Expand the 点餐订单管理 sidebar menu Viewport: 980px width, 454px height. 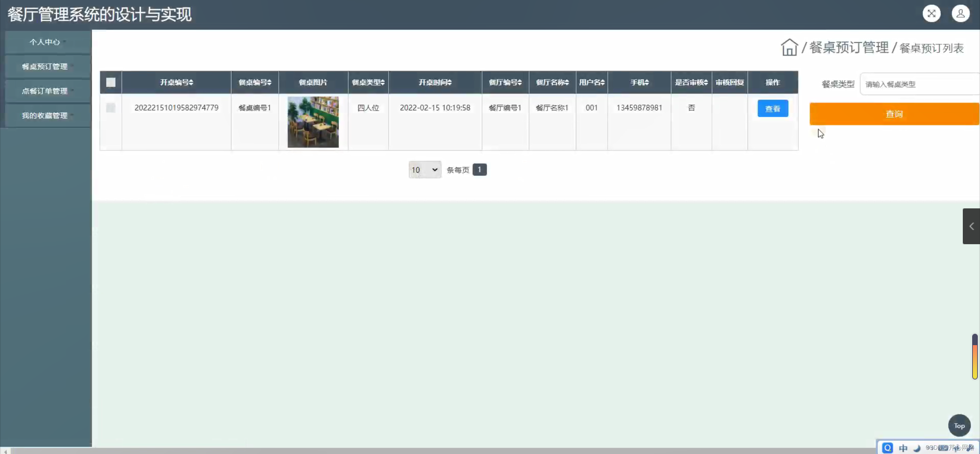[45, 91]
